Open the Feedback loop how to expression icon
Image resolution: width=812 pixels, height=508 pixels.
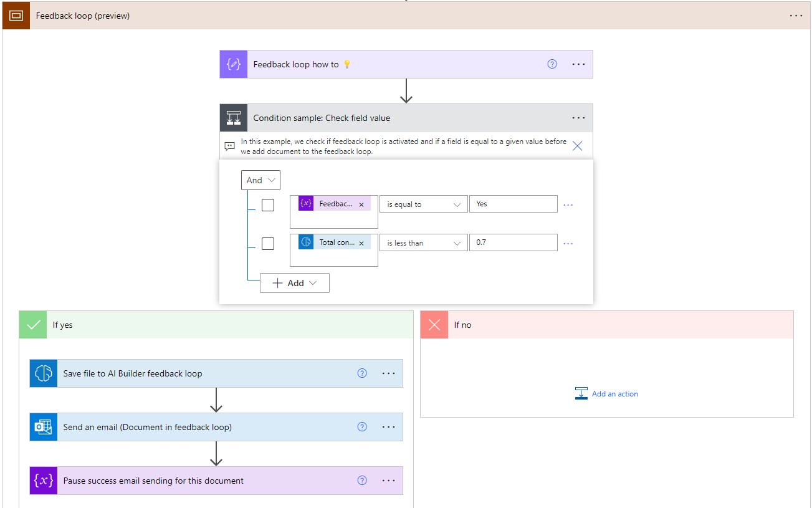click(233, 64)
